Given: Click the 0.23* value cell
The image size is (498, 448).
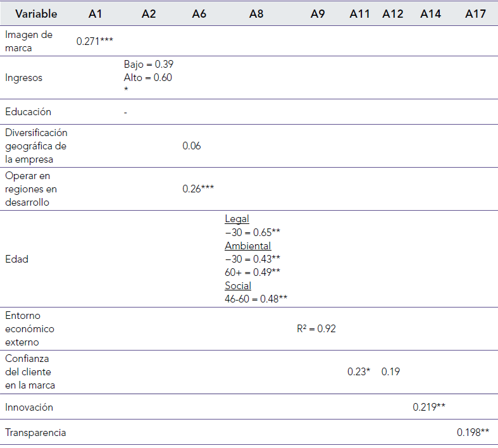Looking at the screenshot, I should coord(358,372).
